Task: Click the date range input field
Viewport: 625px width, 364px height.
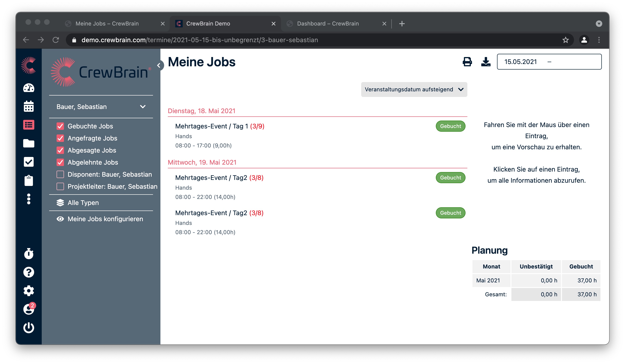Action: coord(549,62)
